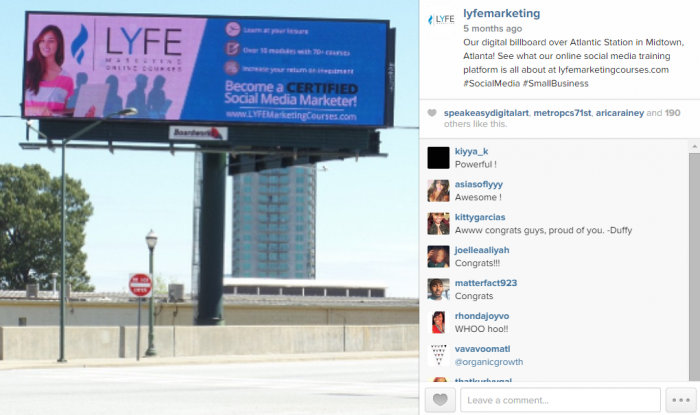Click kittygarcias' avatar thumbnail
This screenshot has width=700, height=415.
coord(438,224)
